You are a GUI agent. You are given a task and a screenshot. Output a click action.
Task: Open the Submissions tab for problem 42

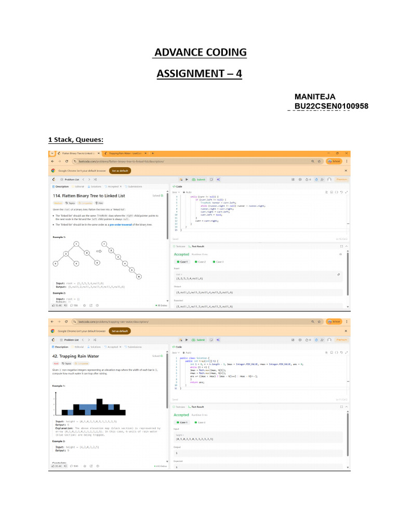click(x=133, y=347)
